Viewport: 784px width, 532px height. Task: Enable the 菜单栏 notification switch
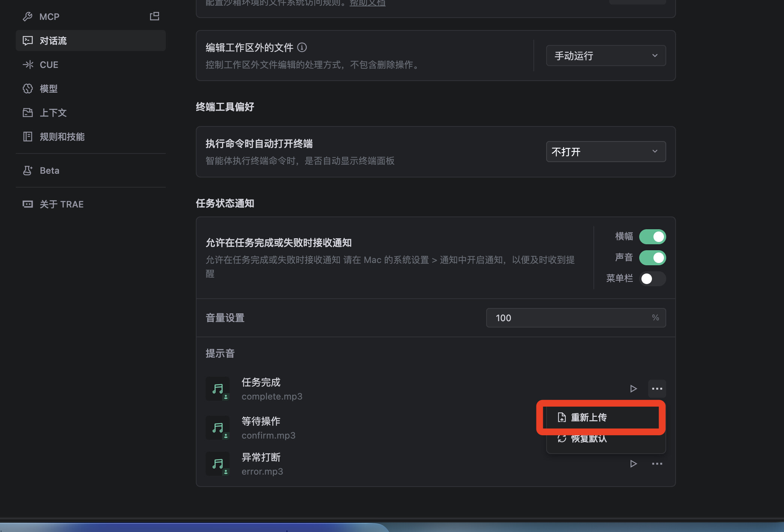pyautogui.click(x=652, y=279)
